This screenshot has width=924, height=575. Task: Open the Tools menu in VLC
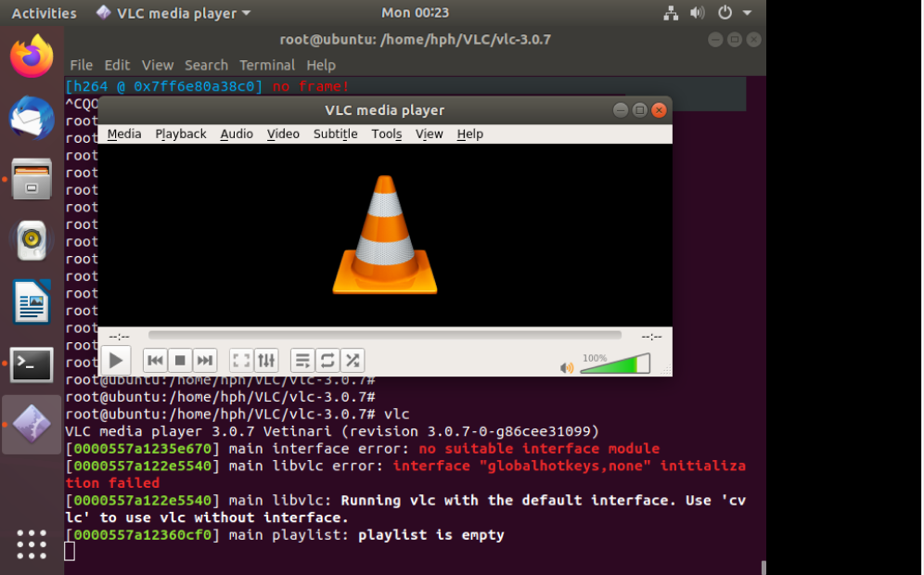[387, 134]
